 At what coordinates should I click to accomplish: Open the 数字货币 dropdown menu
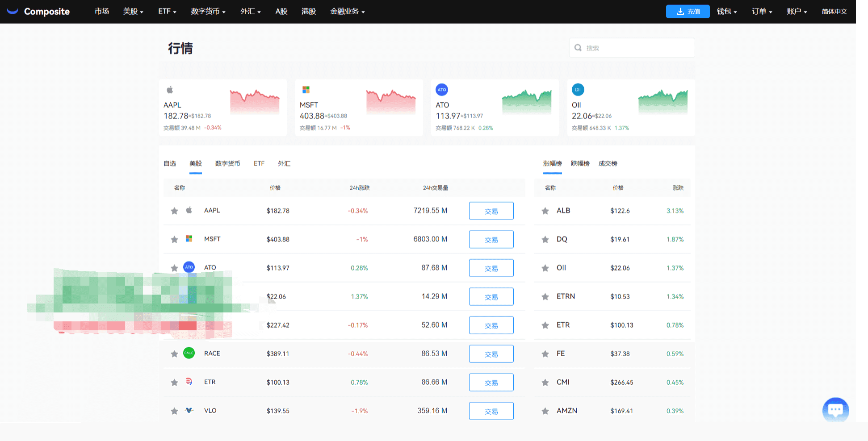(208, 12)
